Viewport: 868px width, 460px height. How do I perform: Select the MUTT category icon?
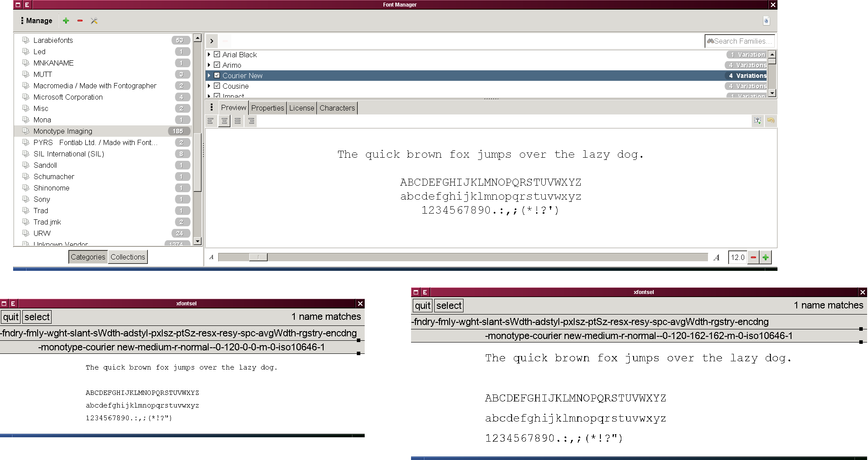[26, 74]
